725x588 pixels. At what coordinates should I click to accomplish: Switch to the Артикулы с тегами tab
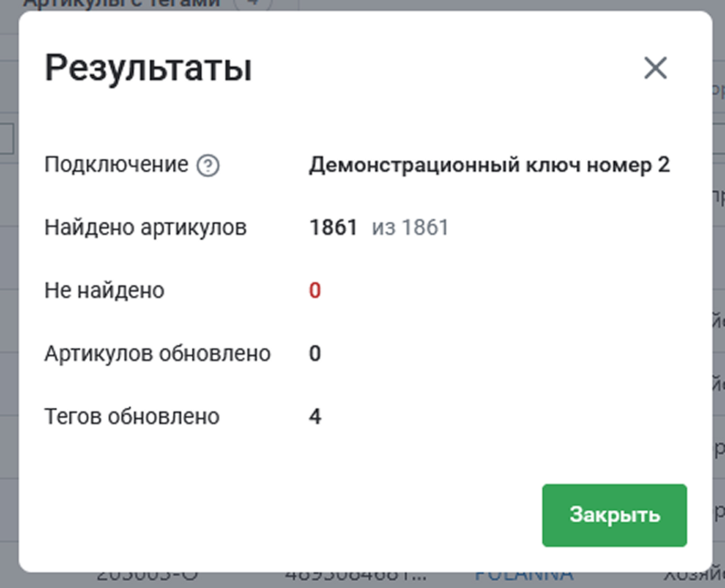click(x=122, y=4)
